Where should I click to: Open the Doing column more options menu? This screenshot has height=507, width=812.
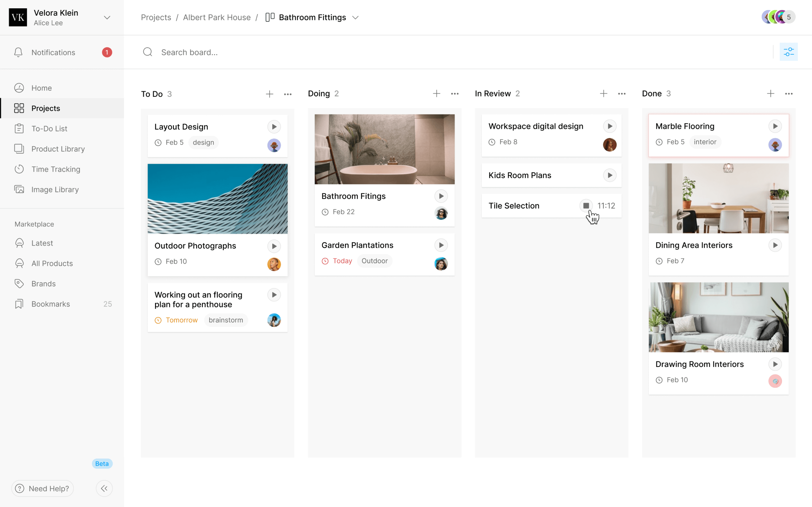(x=454, y=93)
